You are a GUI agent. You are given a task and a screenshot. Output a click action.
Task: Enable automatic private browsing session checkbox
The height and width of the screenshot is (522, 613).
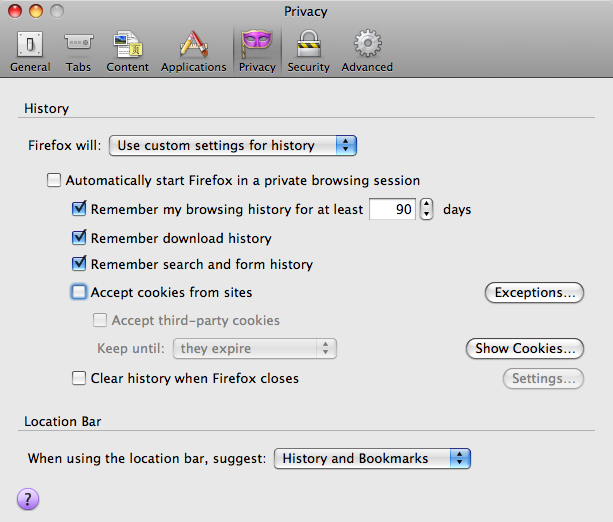(x=54, y=181)
